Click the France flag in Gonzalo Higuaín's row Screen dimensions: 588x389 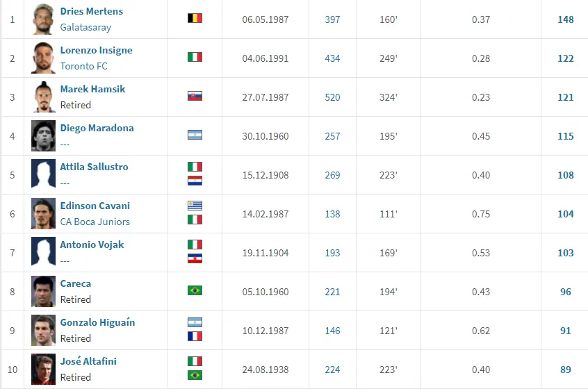pyautogui.click(x=195, y=336)
